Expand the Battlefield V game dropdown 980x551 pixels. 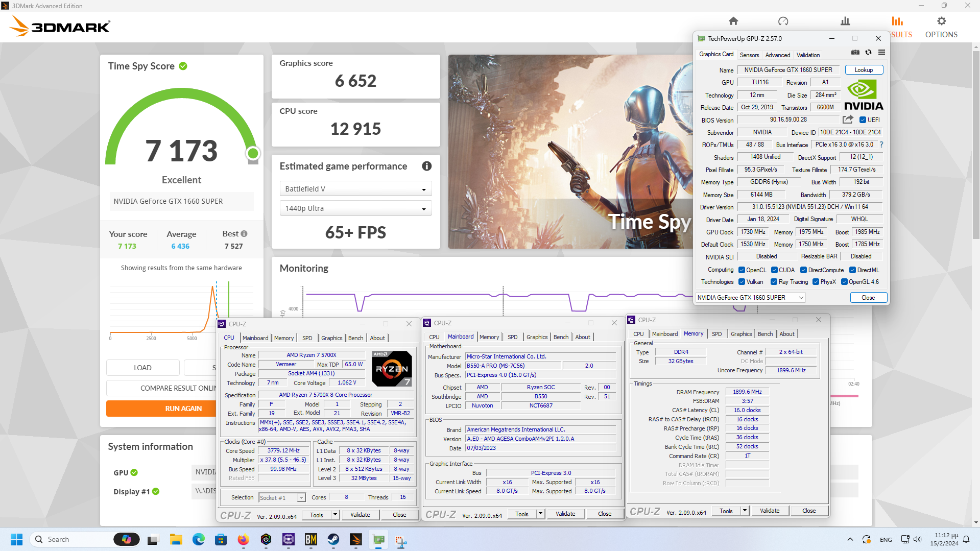coord(355,189)
